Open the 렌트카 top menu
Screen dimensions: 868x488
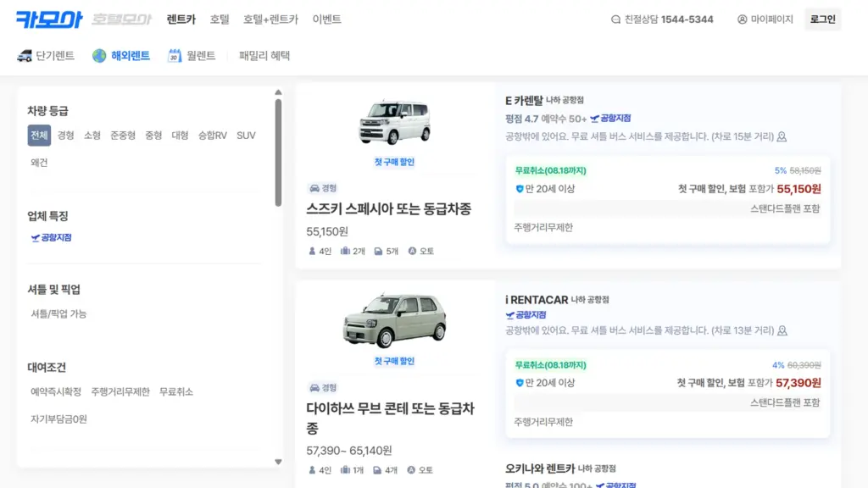pos(181,19)
